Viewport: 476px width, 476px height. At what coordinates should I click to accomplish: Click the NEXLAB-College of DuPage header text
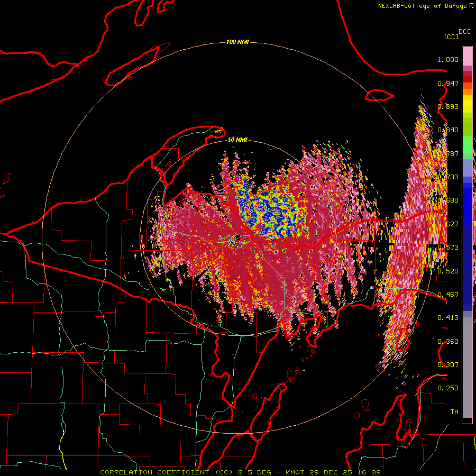click(x=425, y=6)
